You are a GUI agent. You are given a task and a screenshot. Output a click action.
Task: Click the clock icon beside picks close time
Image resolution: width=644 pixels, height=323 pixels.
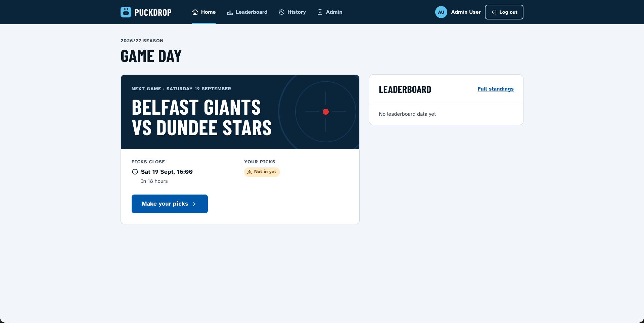[x=135, y=172]
